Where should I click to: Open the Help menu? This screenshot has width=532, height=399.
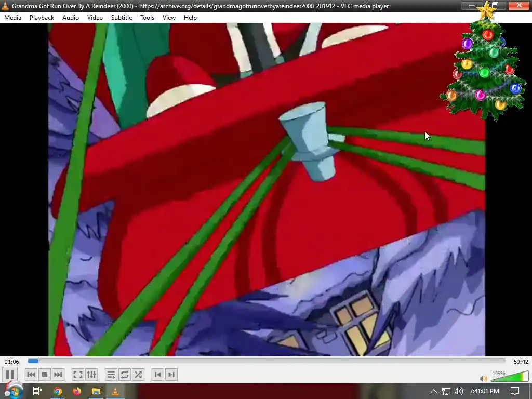coord(190,18)
